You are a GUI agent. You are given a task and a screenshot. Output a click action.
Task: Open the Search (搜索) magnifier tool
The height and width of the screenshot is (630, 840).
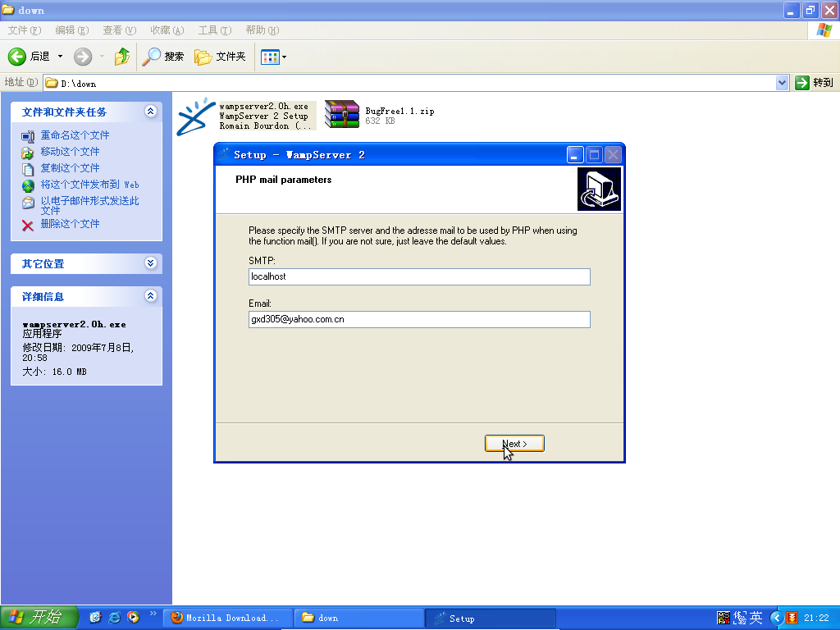click(x=163, y=57)
